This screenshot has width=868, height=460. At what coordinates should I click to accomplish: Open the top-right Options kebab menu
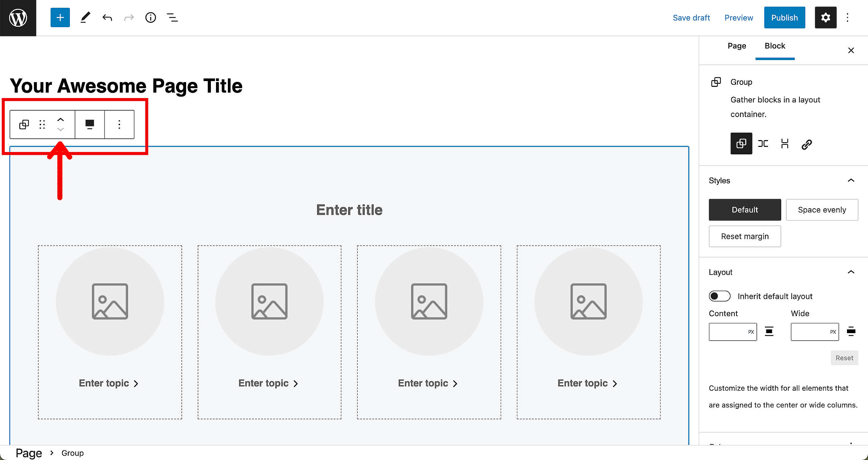tap(847, 18)
